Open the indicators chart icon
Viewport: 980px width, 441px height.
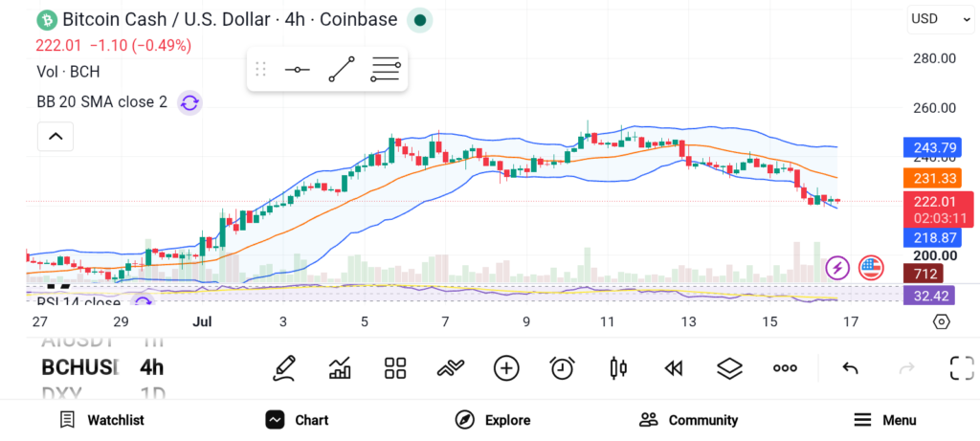click(340, 368)
